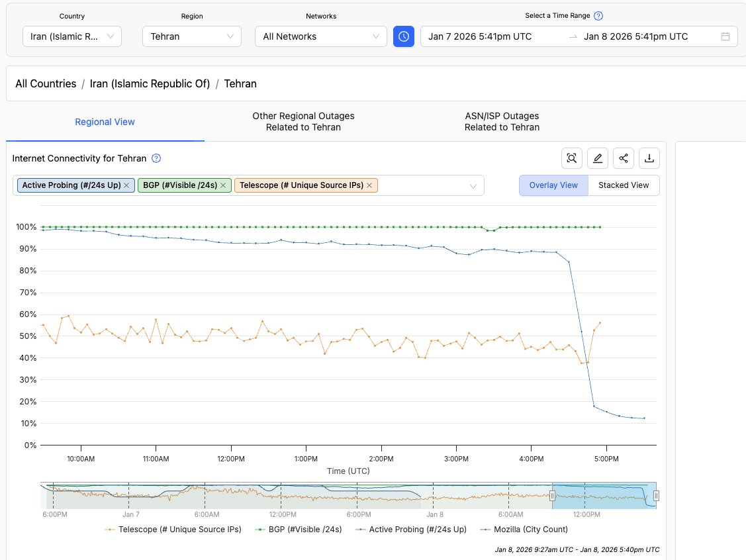This screenshot has height=560, width=746.
Task: Click the chart title Internet Connectivity for Tehran
Action: pyautogui.click(x=79, y=158)
